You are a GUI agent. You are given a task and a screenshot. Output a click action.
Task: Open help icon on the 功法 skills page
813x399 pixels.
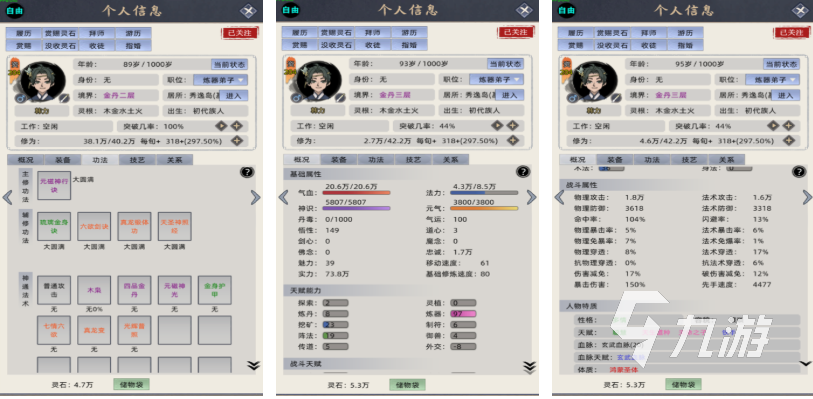(x=247, y=172)
